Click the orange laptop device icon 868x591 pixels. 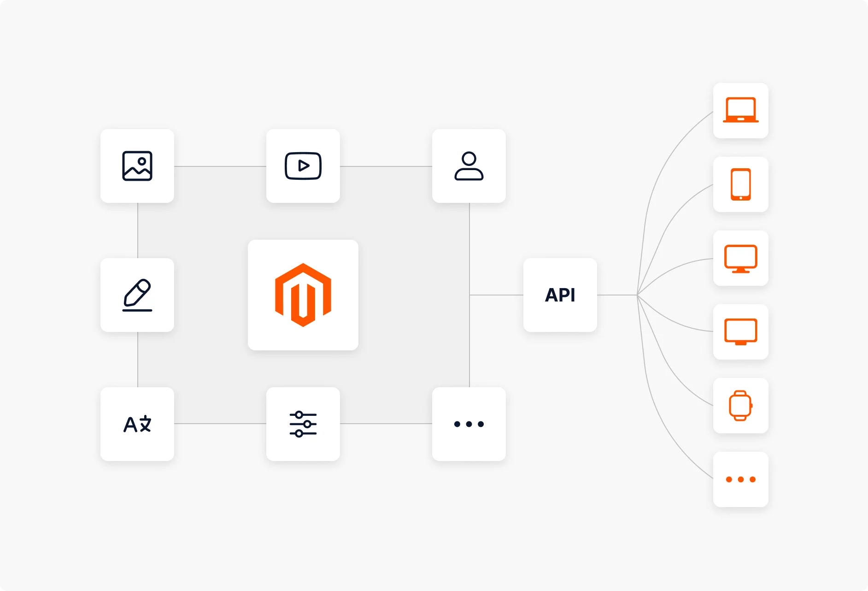pos(741,111)
